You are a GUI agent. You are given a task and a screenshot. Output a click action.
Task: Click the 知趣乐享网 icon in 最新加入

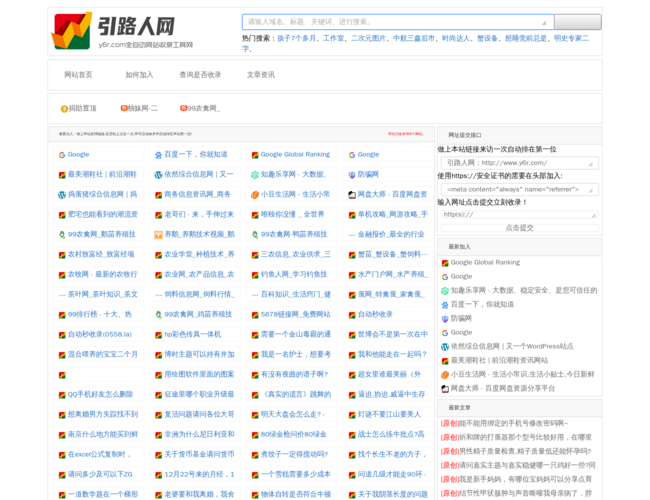point(445,291)
